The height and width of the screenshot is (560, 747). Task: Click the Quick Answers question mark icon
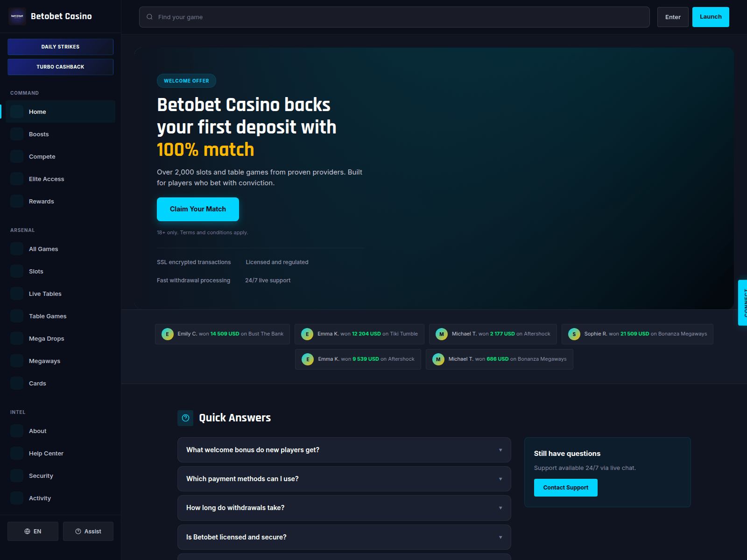[x=185, y=418]
